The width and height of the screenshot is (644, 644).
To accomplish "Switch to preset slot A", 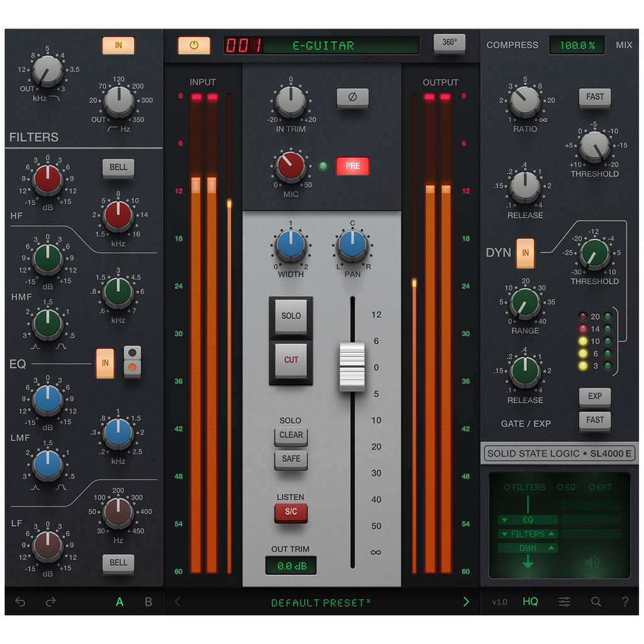I will (x=119, y=602).
